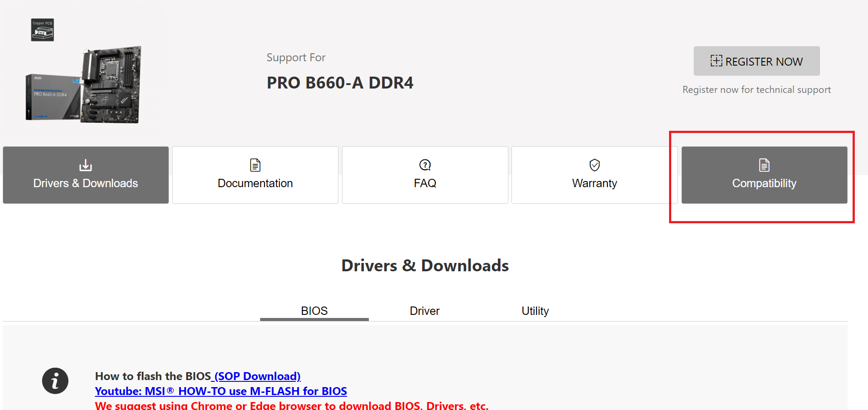The height and width of the screenshot is (410, 868).
Task: Click the 'Support For' label
Action: 296,58
